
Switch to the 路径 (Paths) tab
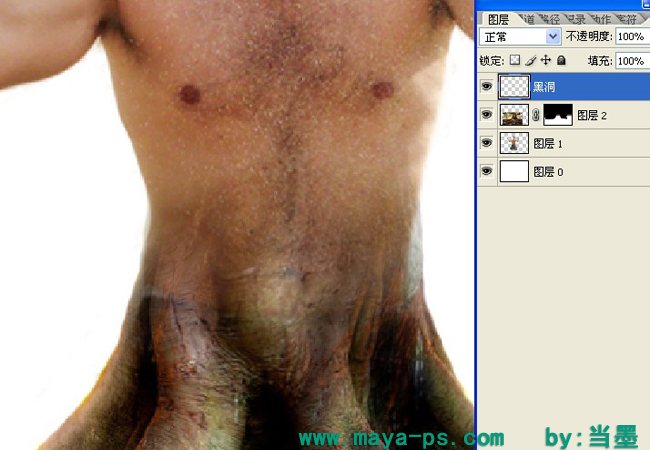tap(550, 19)
